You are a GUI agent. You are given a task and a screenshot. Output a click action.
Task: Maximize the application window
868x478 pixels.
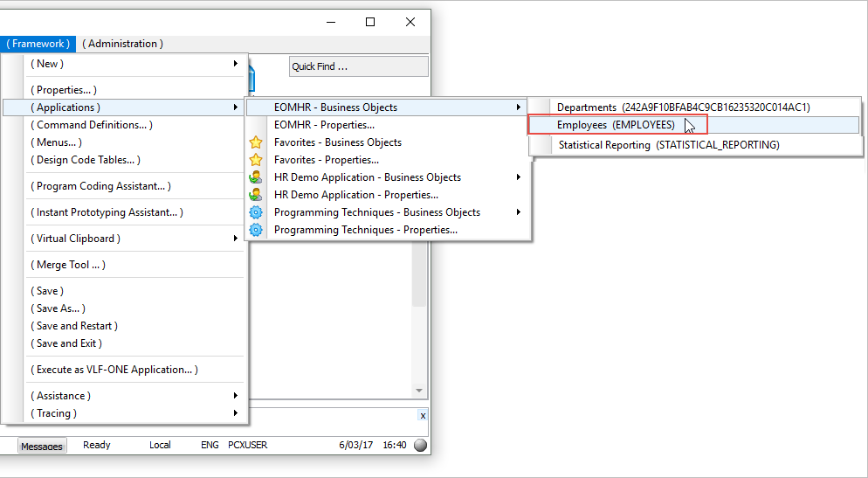point(370,22)
